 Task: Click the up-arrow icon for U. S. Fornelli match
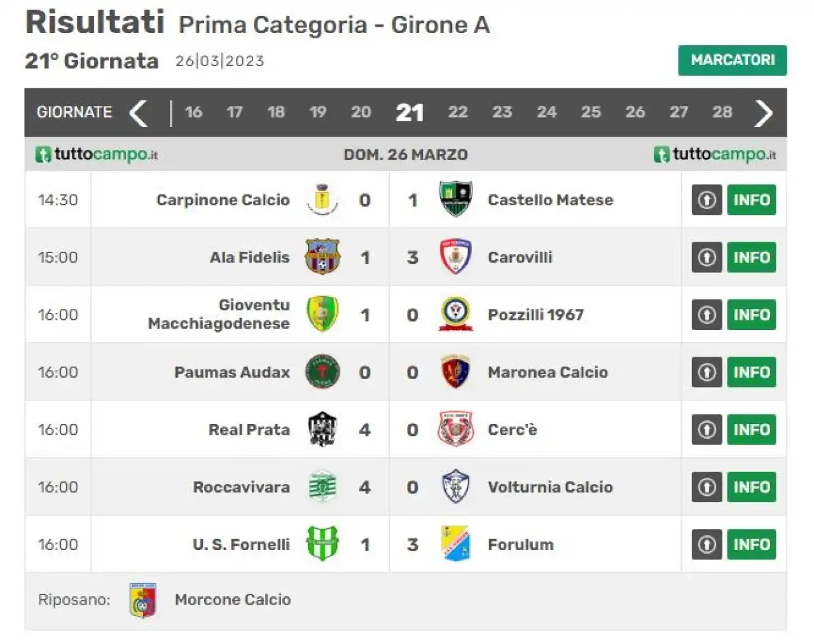tap(707, 544)
